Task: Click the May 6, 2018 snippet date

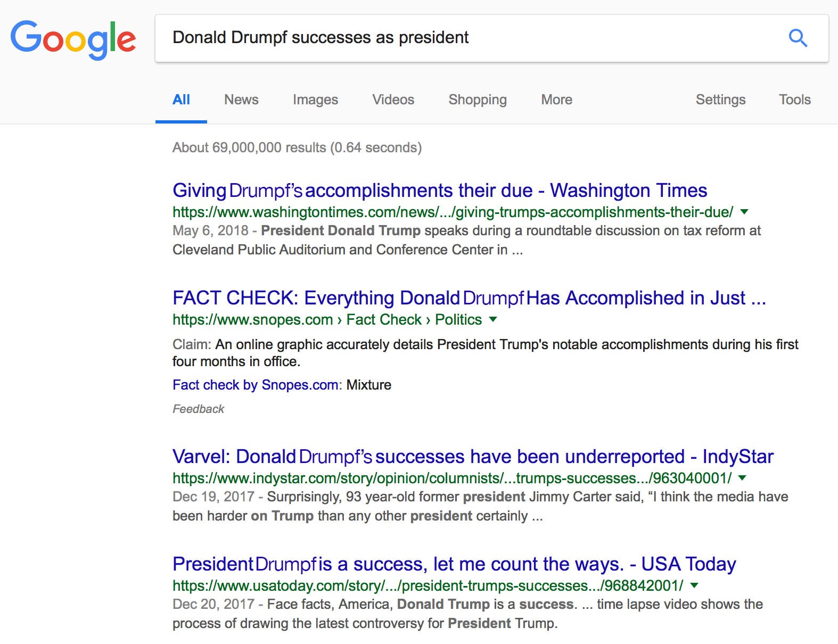Action: click(x=210, y=230)
